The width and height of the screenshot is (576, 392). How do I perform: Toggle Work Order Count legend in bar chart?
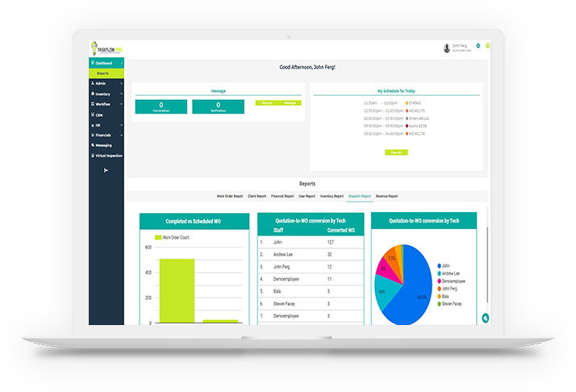coord(173,238)
